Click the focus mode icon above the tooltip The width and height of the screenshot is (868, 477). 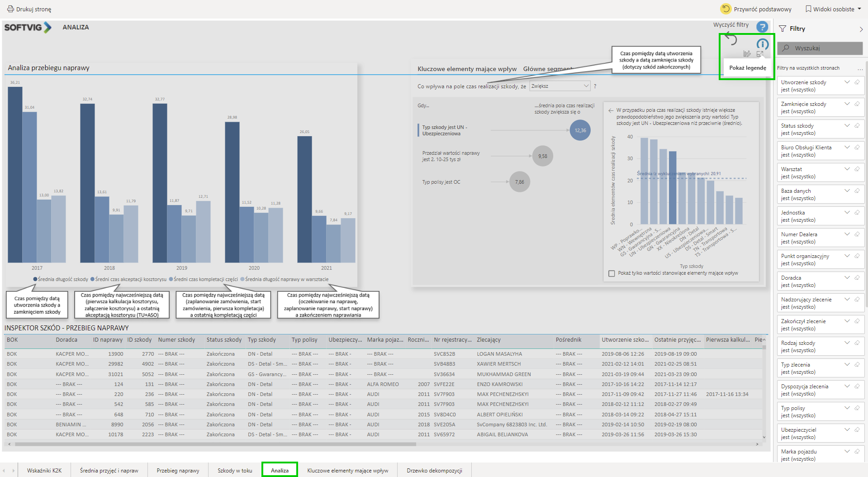760,54
